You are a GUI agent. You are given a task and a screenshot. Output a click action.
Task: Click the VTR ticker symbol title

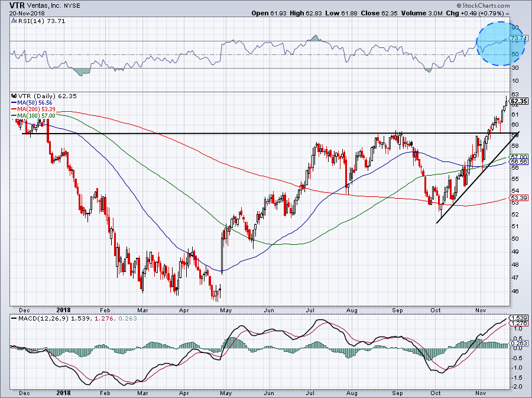pyautogui.click(x=17, y=5)
